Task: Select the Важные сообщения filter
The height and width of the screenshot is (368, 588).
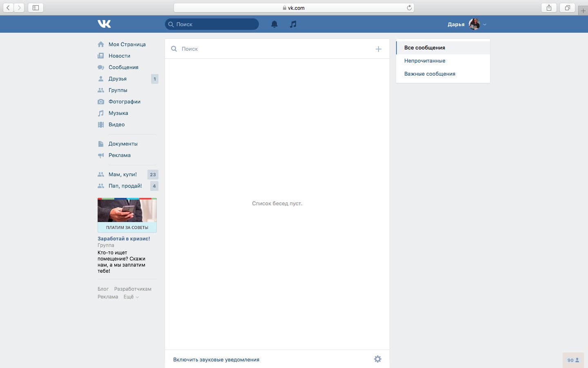Action: tap(443, 74)
